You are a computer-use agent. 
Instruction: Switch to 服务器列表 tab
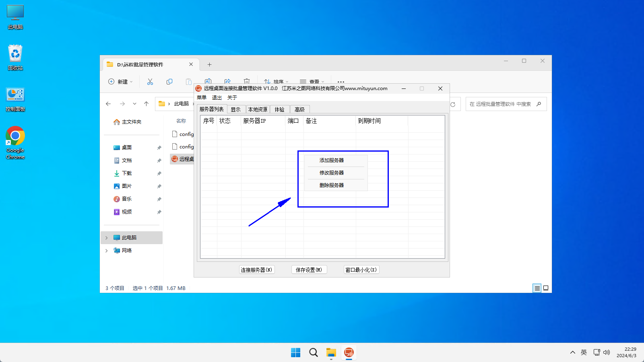pos(212,109)
